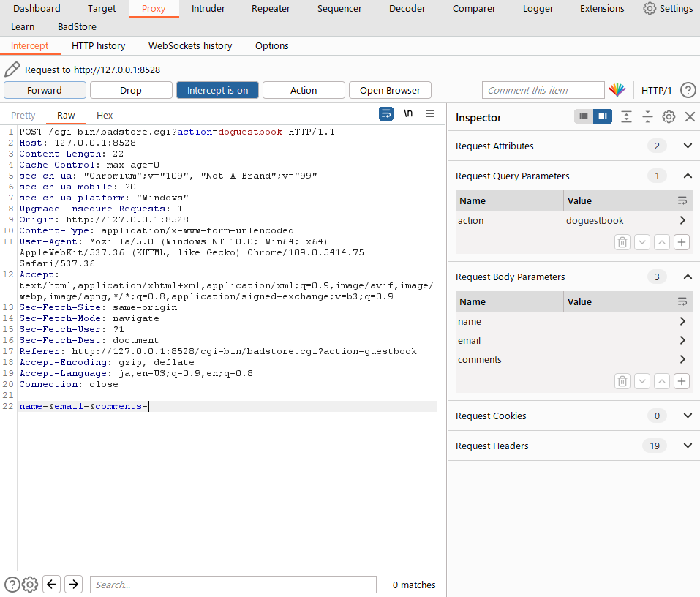700x597 pixels.
Task: Go to previous search match arrow
Action: (x=51, y=584)
